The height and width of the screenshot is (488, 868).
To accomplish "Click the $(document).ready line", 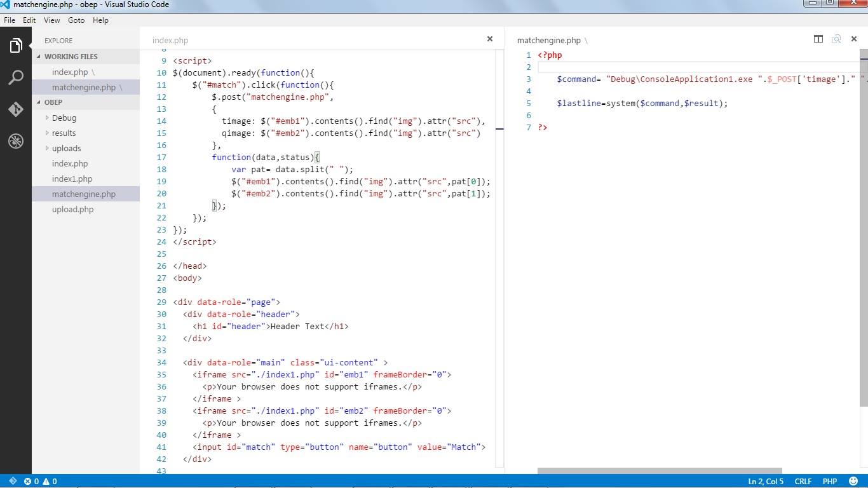I will tap(243, 72).
